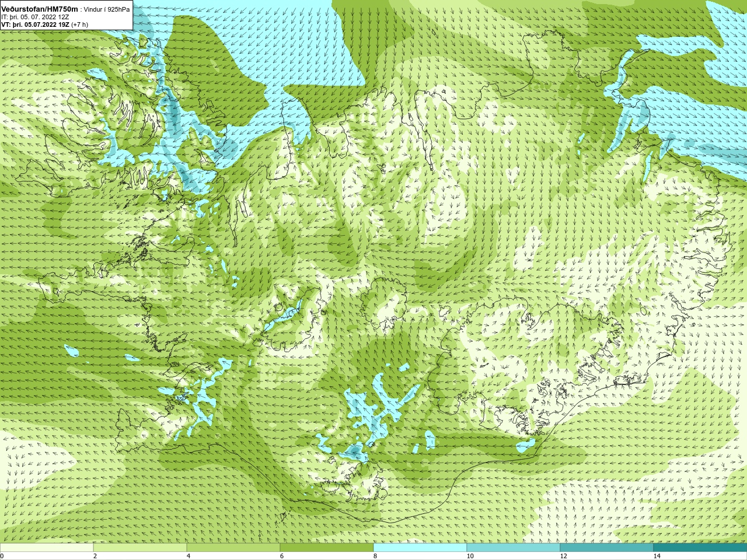Click the legend scale label '0'
747x560 pixels.
(x=2, y=556)
